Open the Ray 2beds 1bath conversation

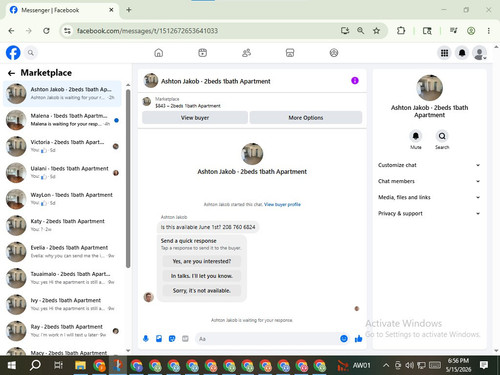pos(62,330)
